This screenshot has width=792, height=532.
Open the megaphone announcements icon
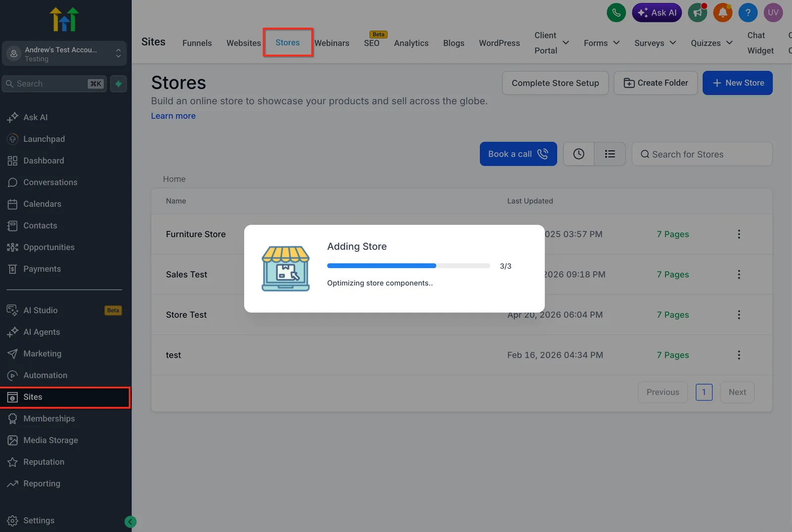tap(697, 13)
